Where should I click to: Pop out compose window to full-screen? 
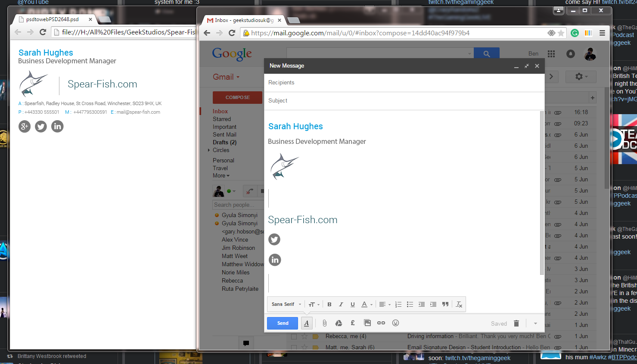[x=526, y=66]
